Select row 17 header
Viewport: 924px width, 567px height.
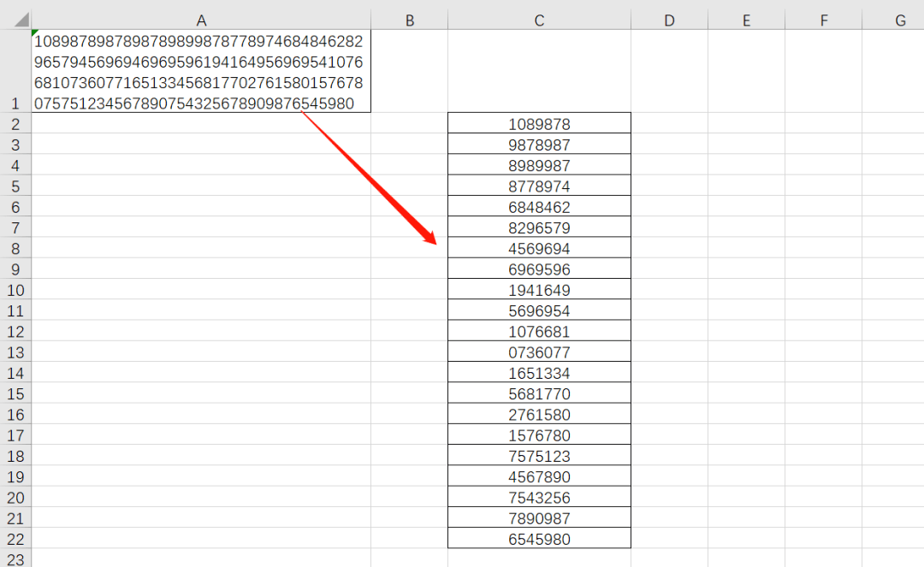[15, 435]
